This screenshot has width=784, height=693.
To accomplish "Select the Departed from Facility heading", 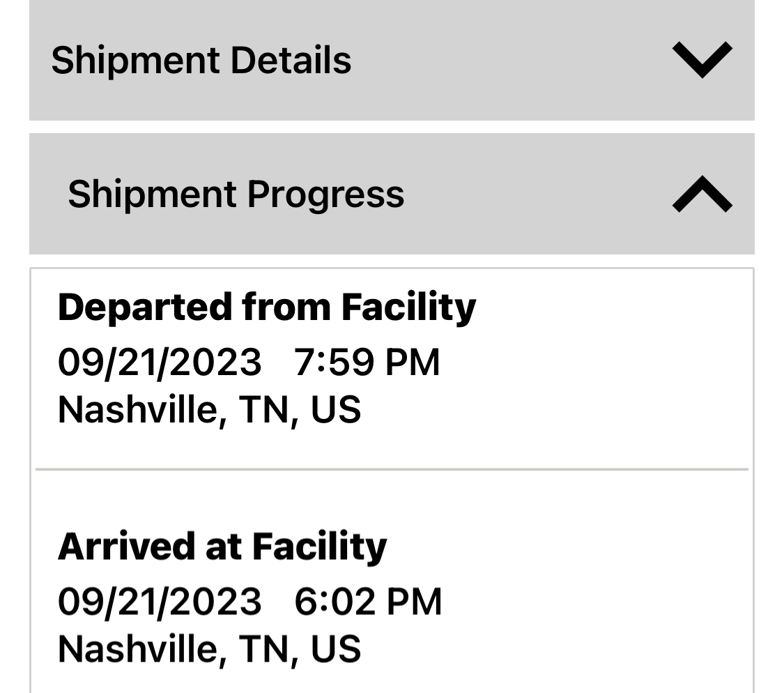I will tap(267, 307).
